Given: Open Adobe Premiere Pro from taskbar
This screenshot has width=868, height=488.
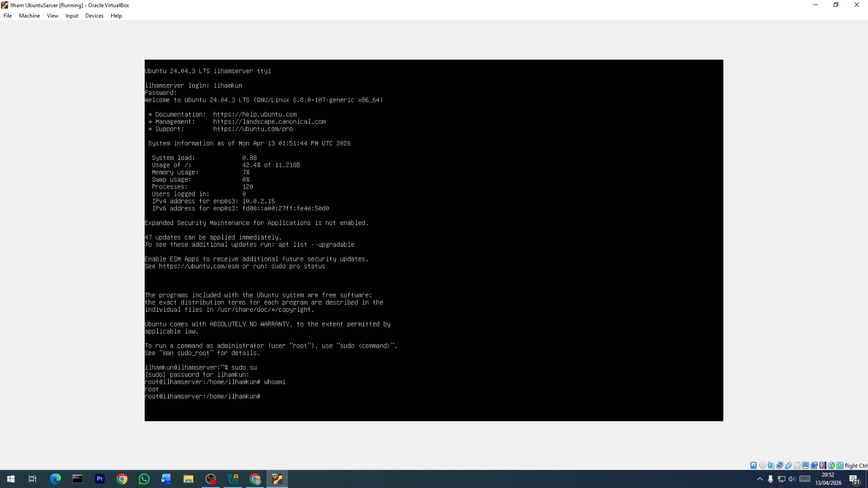Looking at the screenshot, I should pos(100,479).
